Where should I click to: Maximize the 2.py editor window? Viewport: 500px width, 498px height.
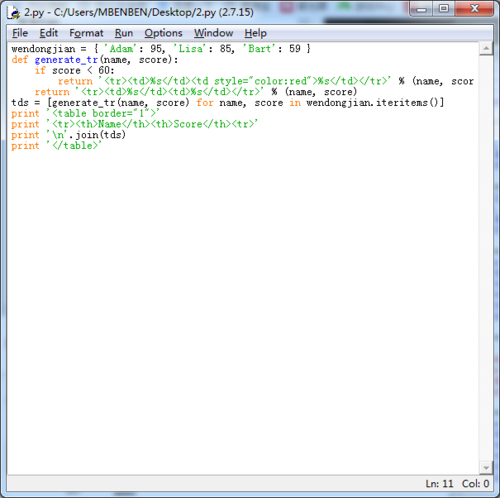tap(444, 9)
